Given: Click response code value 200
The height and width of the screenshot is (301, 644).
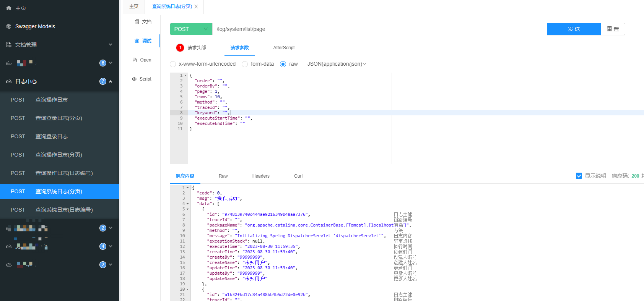Looking at the screenshot, I should click(635, 176).
